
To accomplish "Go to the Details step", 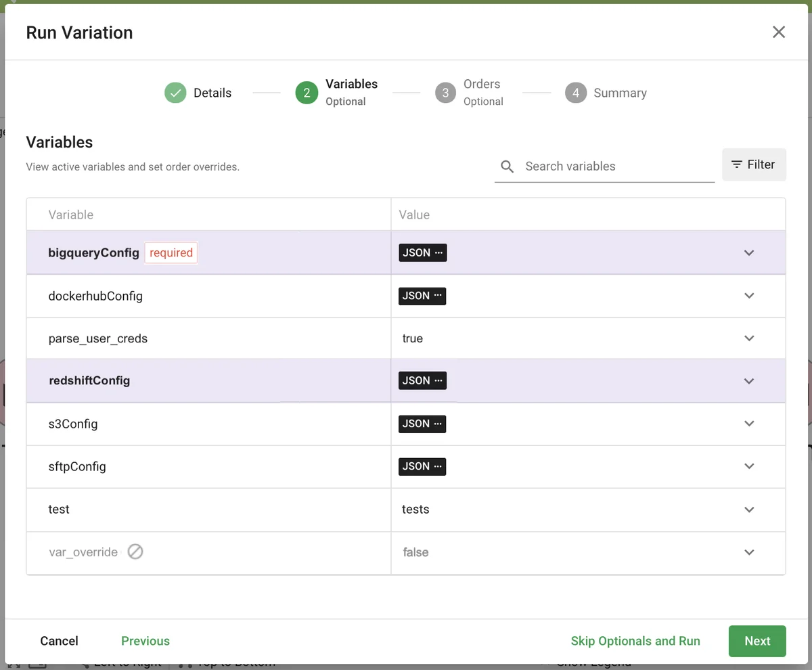I will (198, 93).
